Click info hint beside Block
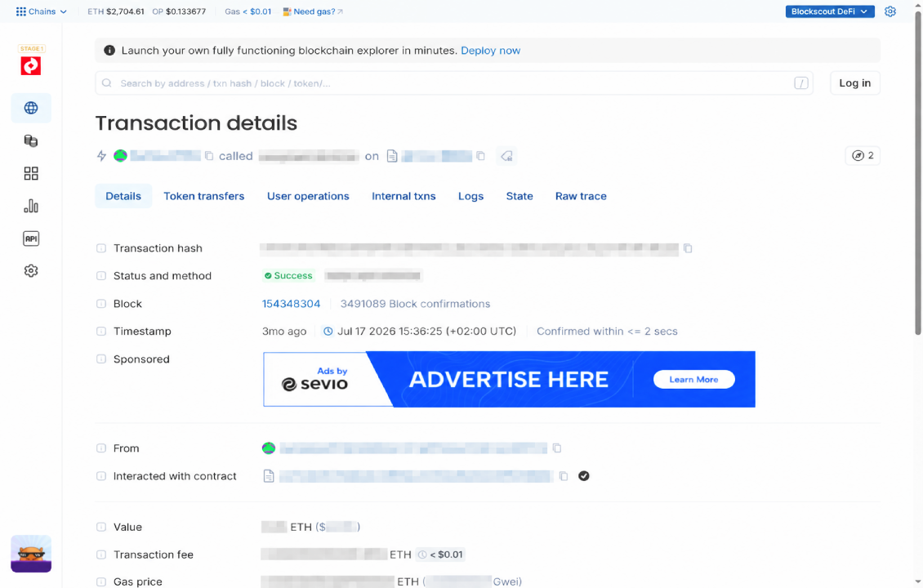Screen dimensions: 923x588 pos(101,304)
